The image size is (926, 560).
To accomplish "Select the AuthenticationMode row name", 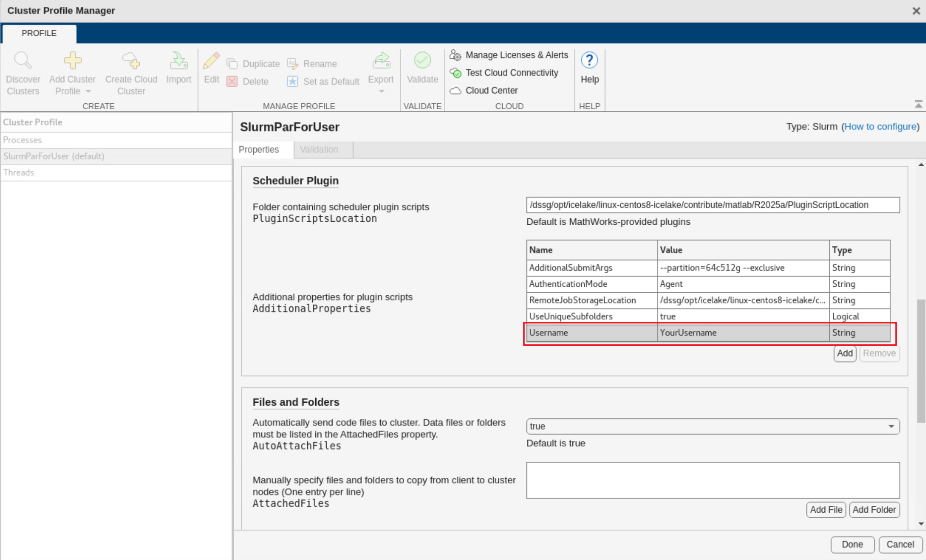I will coord(591,284).
